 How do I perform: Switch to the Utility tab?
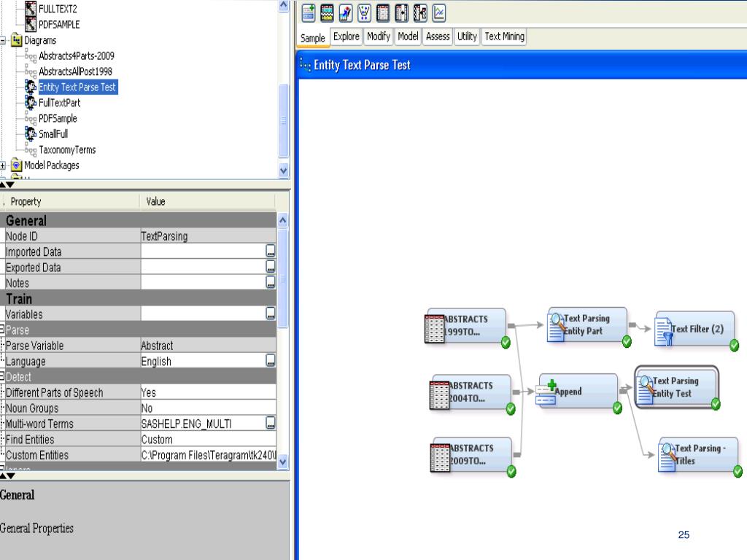coord(467,36)
